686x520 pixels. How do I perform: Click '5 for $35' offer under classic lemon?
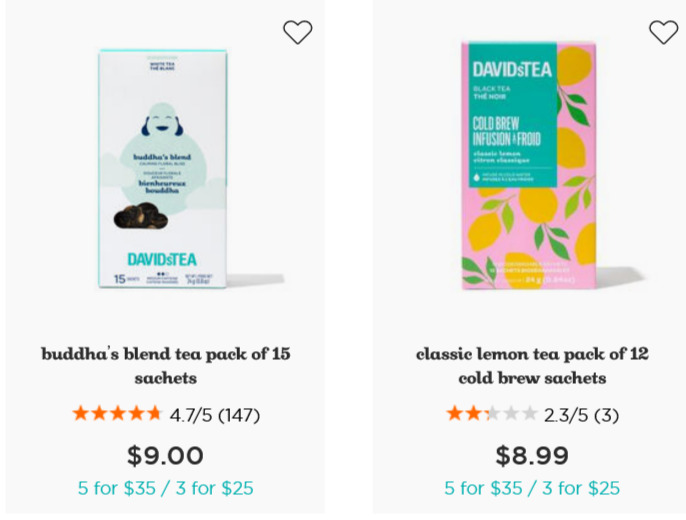[483, 488]
